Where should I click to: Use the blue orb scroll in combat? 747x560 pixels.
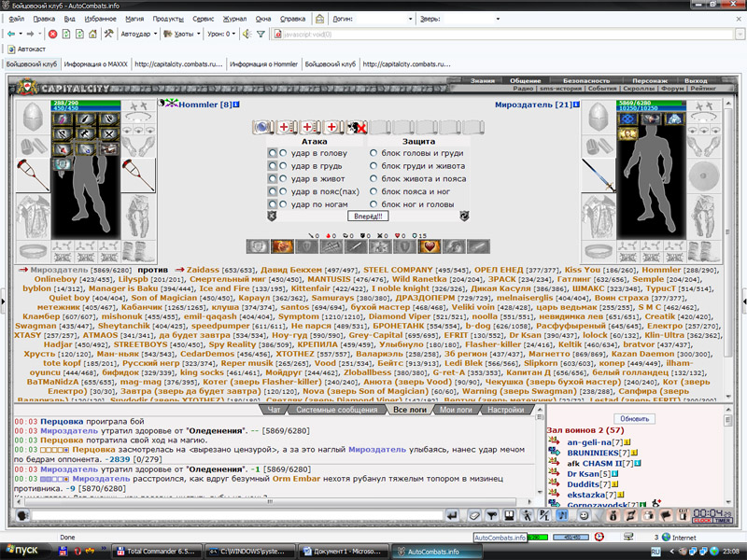click(x=262, y=127)
